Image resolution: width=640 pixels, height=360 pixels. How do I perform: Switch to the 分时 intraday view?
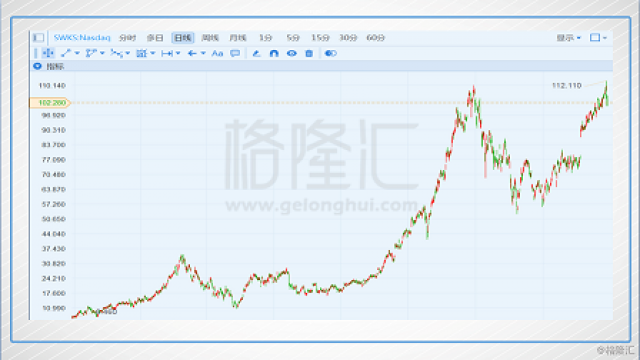click(127, 38)
